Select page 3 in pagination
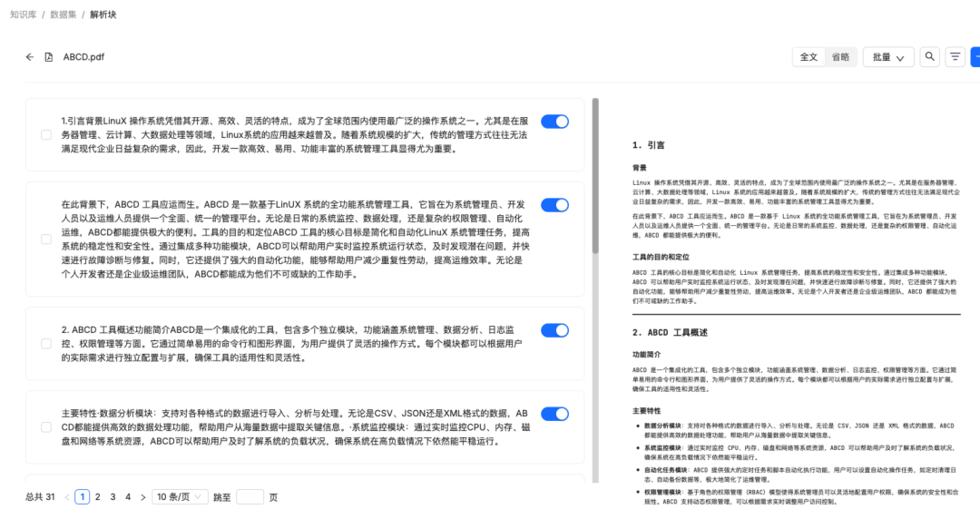This screenshot has height=519, width=980. [x=113, y=497]
